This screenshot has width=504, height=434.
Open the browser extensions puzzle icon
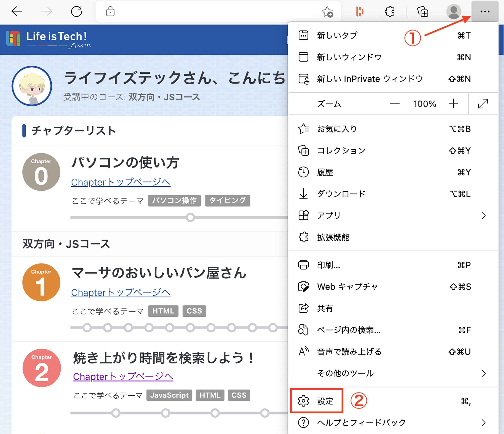390,12
